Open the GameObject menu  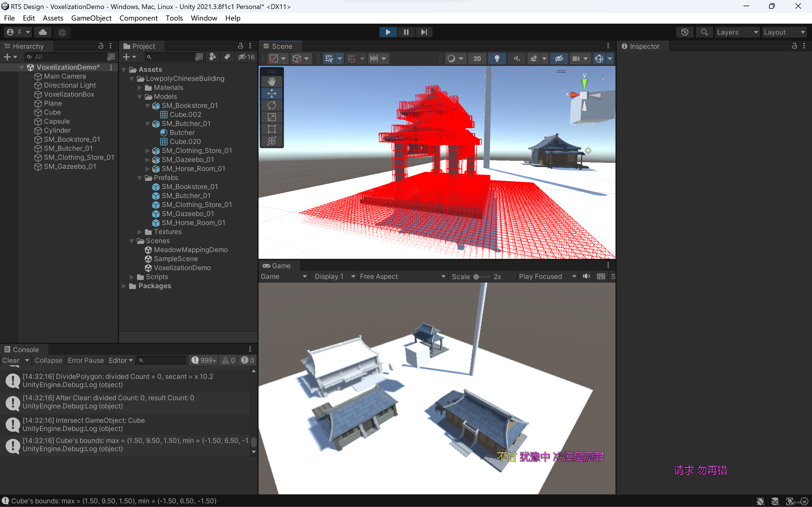91,18
